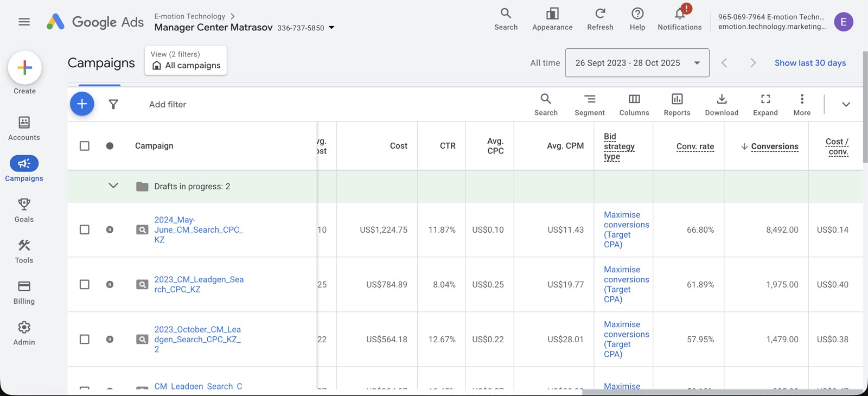Sort by the Avg. CPC column header
868x396 pixels.
495,146
